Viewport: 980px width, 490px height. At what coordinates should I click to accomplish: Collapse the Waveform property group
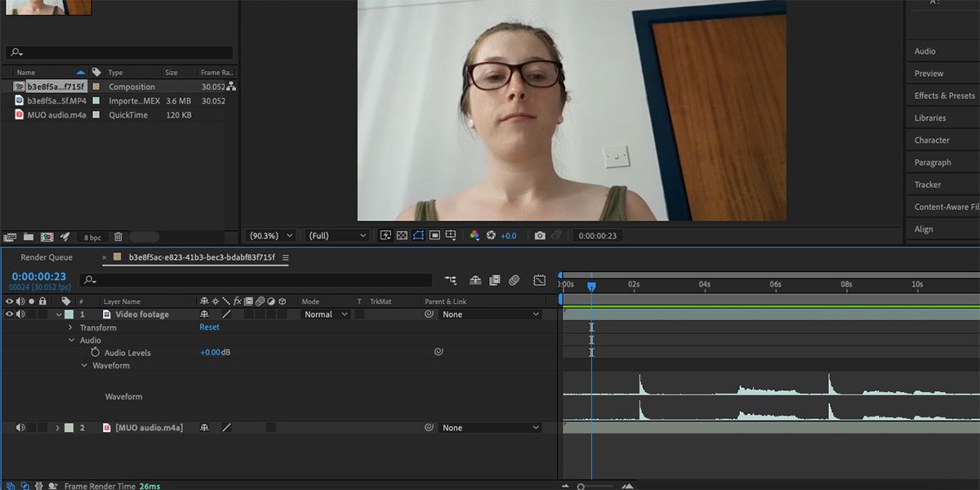coord(84,365)
